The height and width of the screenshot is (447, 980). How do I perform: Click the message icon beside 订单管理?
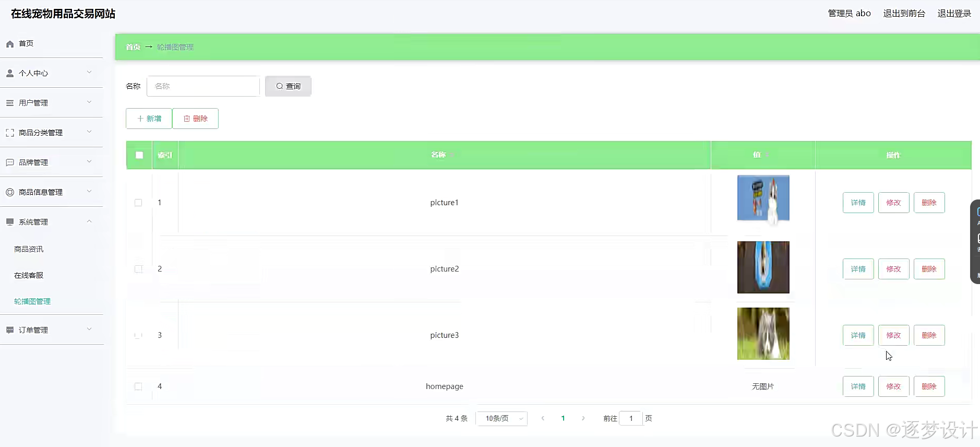(x=10, y=331)
